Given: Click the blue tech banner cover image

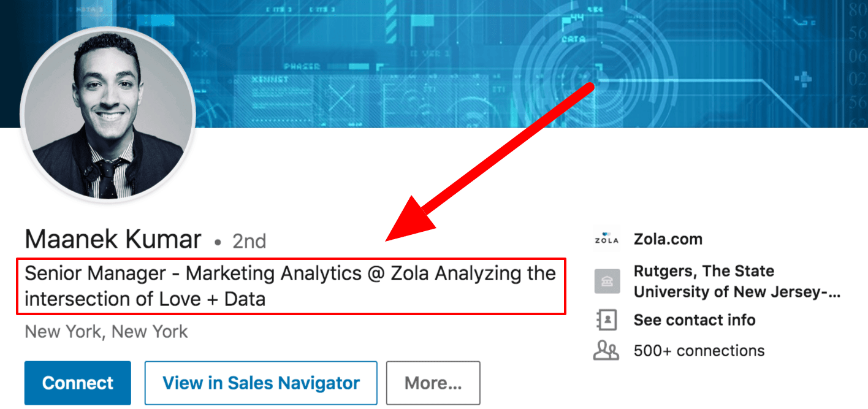Looking at the screenshot, I should point(429,55).
